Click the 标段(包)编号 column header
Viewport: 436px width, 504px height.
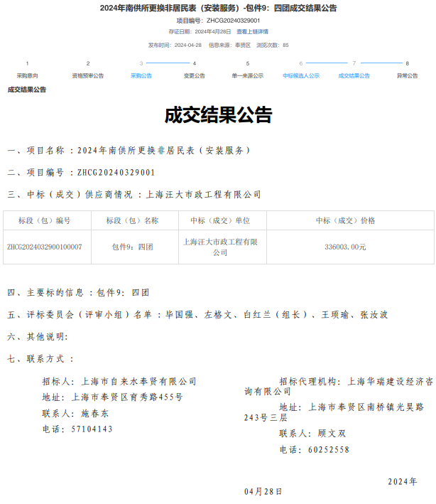pos(44,220)
